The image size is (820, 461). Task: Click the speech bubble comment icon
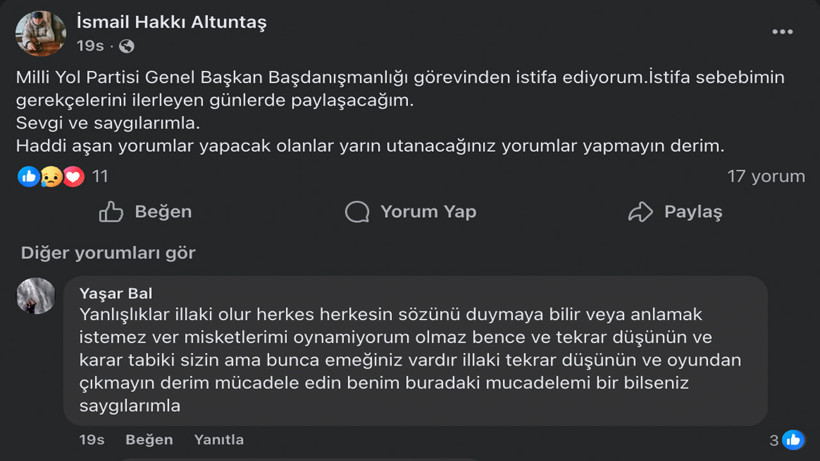[357, 212]
